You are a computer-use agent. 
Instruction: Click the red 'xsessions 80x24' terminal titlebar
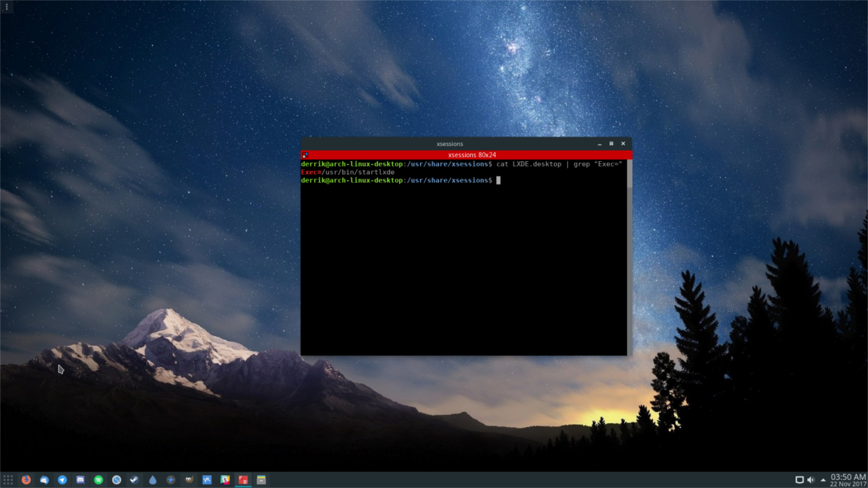pyautogui.click(x=467, y=155)
